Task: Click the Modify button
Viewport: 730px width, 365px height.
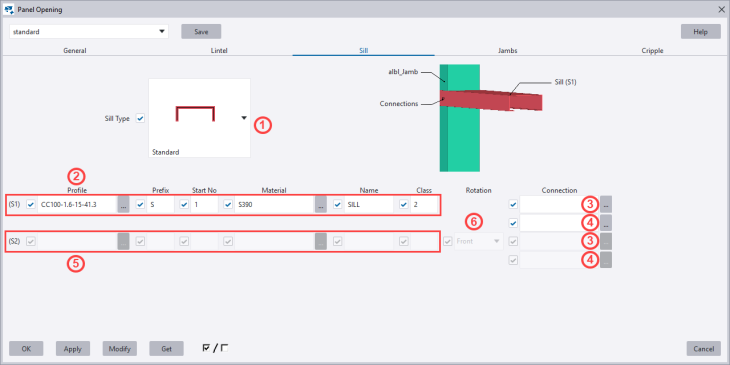Action: pyautogui.click(x=120, y=348)
